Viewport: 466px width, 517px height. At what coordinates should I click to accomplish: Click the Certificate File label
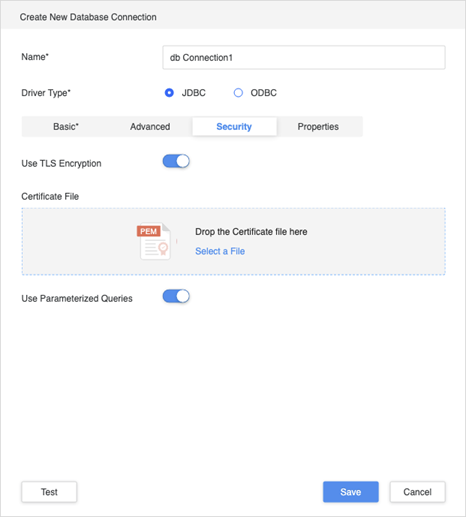[50, 196]
